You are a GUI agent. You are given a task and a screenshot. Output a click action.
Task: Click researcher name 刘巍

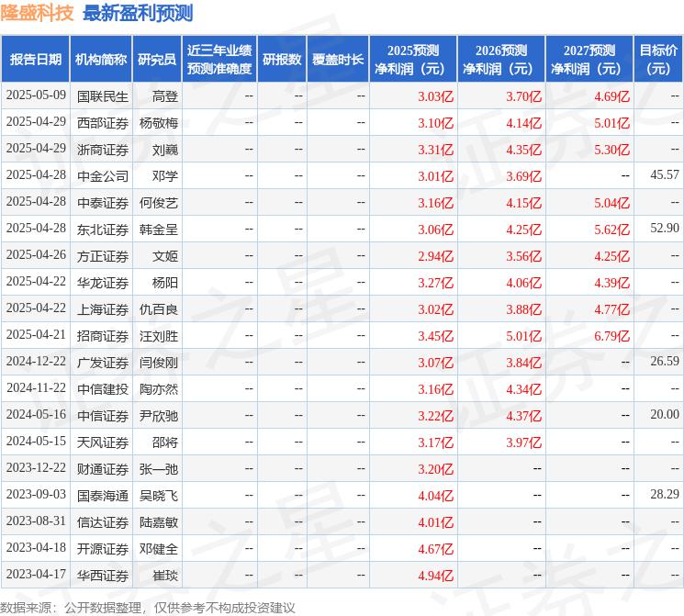pos(165,150)
